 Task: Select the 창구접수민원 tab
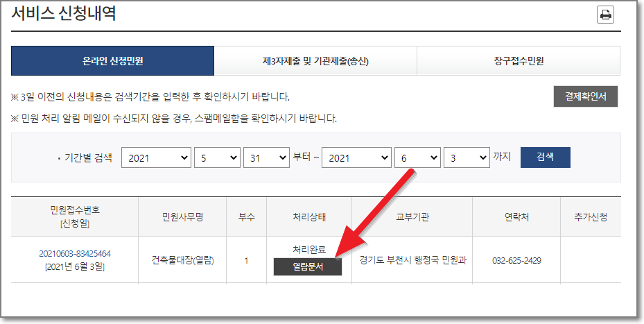point(519,61)
